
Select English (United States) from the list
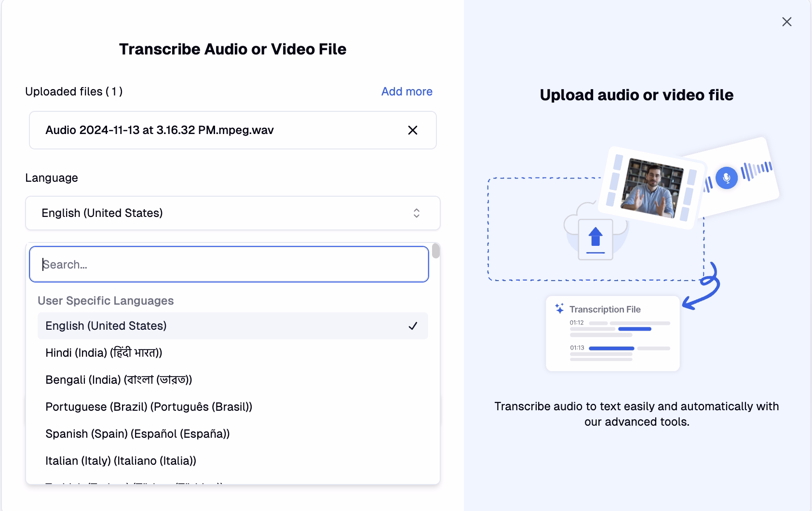tap(106, 326)
